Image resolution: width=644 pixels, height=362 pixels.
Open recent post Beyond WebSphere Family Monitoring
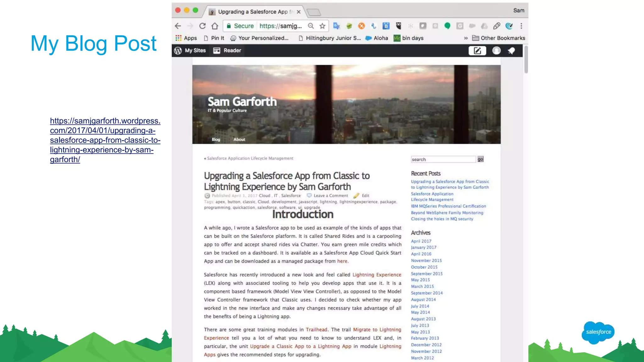pyautogui.click(x=447, y=213)
